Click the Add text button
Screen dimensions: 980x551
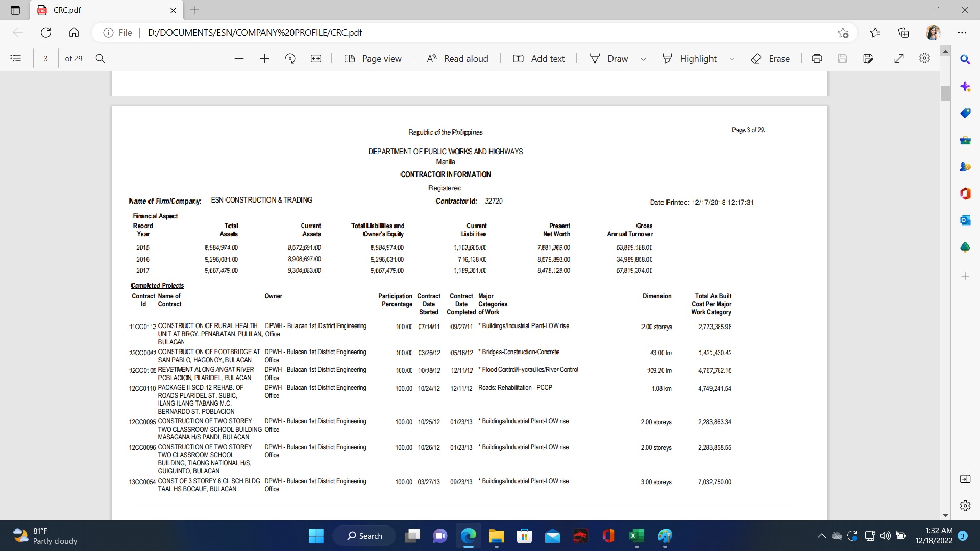point(539,58)
